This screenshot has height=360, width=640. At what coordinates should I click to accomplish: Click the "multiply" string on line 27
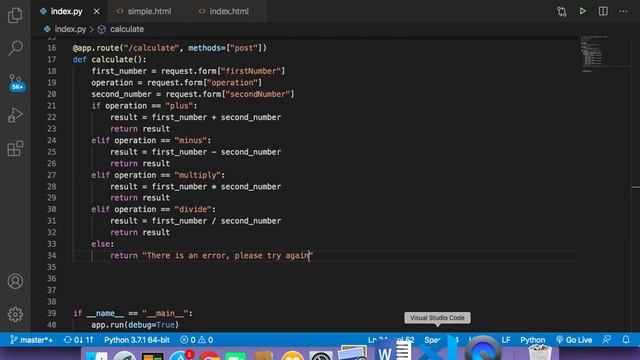198,175
